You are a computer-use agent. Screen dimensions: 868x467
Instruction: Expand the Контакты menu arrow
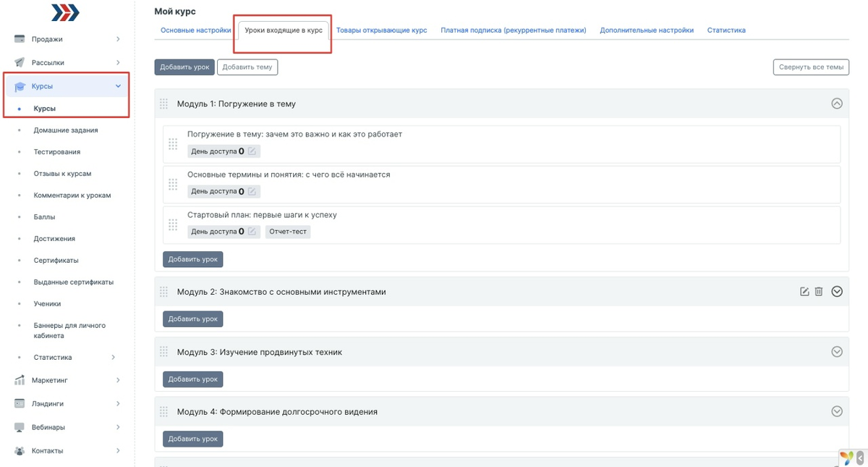pos(118,450)
